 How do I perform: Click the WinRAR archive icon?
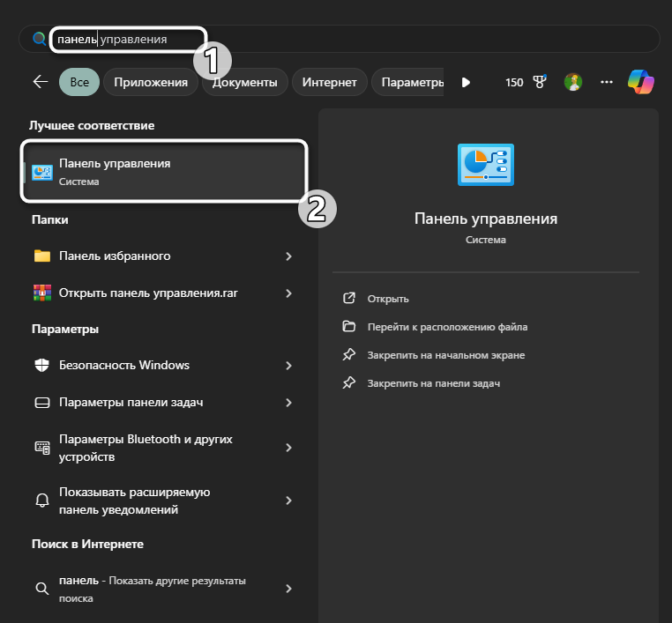pyautogui.click(x=42, y=293)
